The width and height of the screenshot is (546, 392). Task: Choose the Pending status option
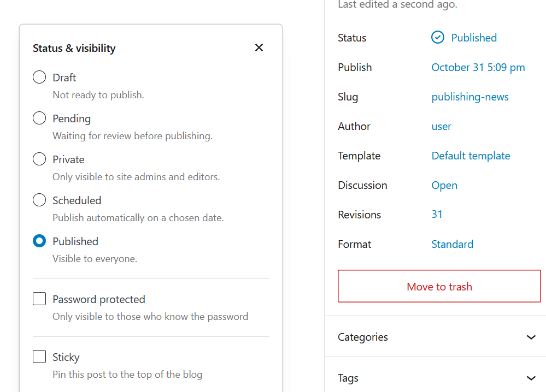pos(39,118)
